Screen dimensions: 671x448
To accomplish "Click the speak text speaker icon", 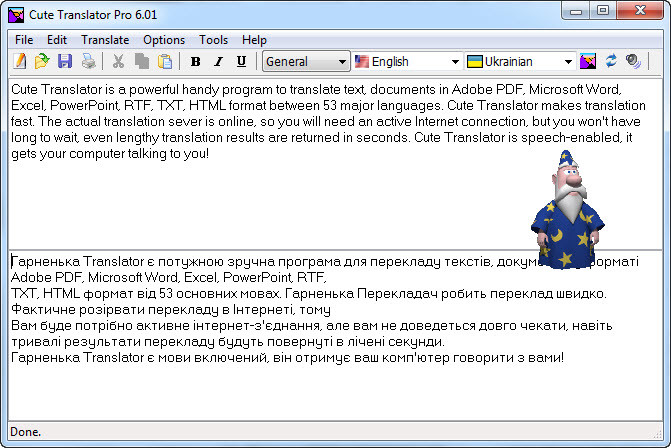I will point(633,61).
